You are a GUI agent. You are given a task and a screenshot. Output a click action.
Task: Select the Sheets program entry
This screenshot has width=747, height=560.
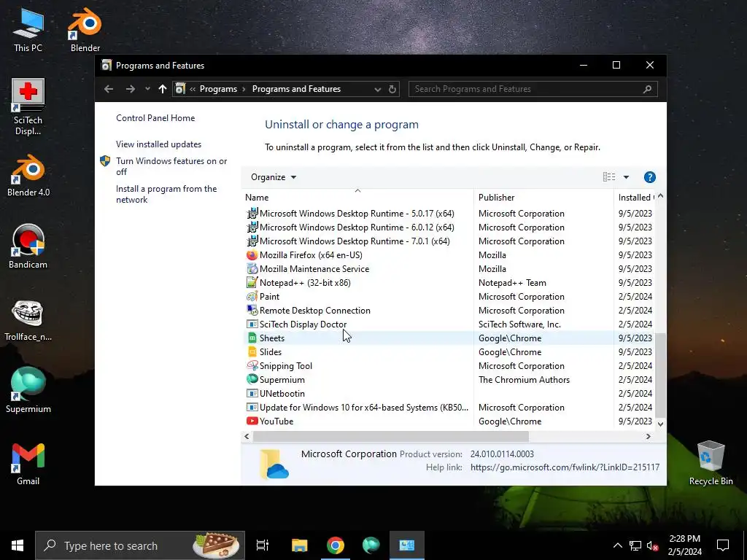[449, 338]
